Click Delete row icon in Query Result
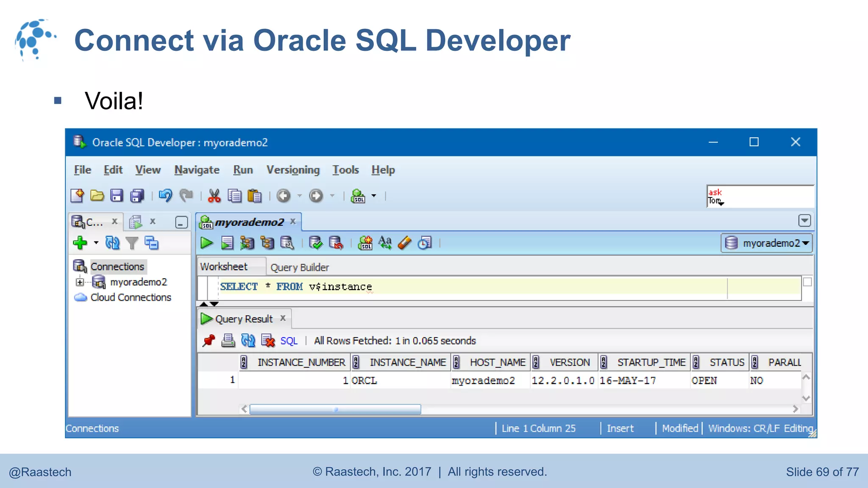Viewport: 868px width, 488px height. coord(268,341)
